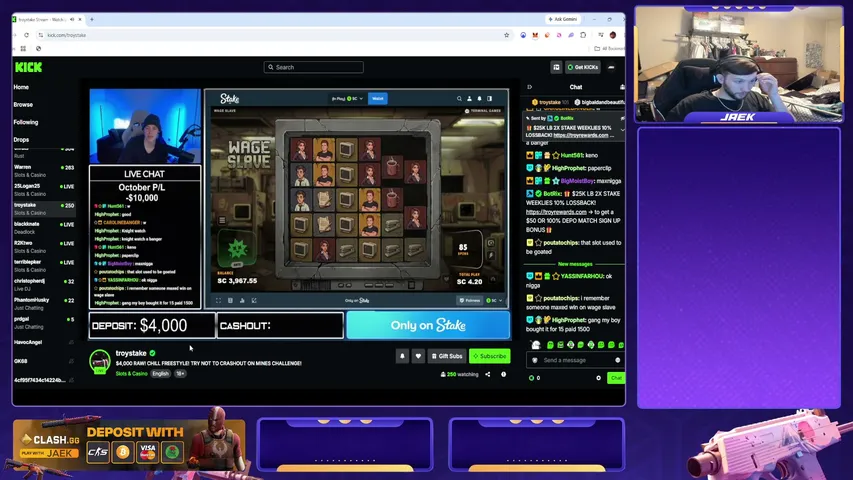Click the New messages divider in chat
Viewport: 853px width, 480px height.
tap(575, 264)
